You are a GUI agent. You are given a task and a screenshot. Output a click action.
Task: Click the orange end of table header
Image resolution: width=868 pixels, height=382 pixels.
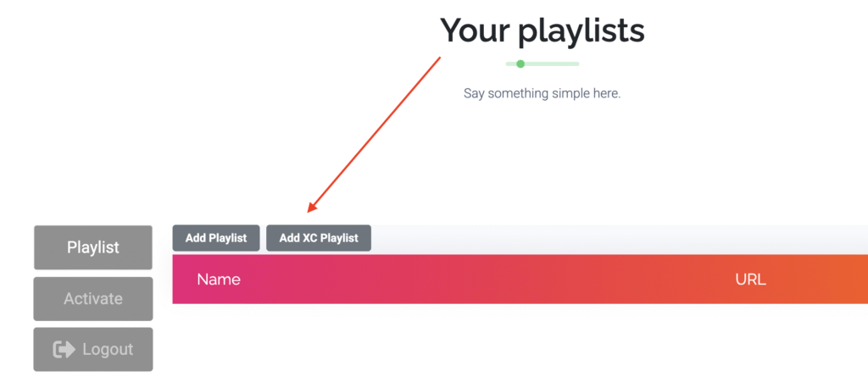pos(852,279)
